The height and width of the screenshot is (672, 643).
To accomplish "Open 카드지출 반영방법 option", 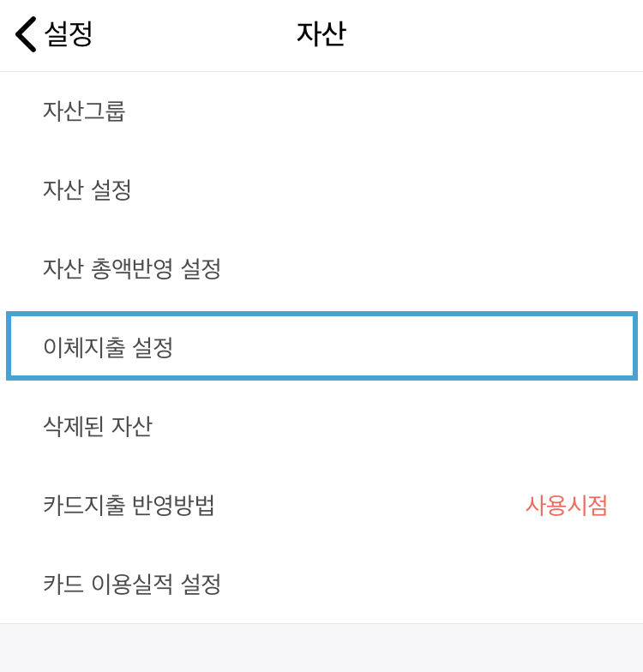I will (x=129, y=506).
